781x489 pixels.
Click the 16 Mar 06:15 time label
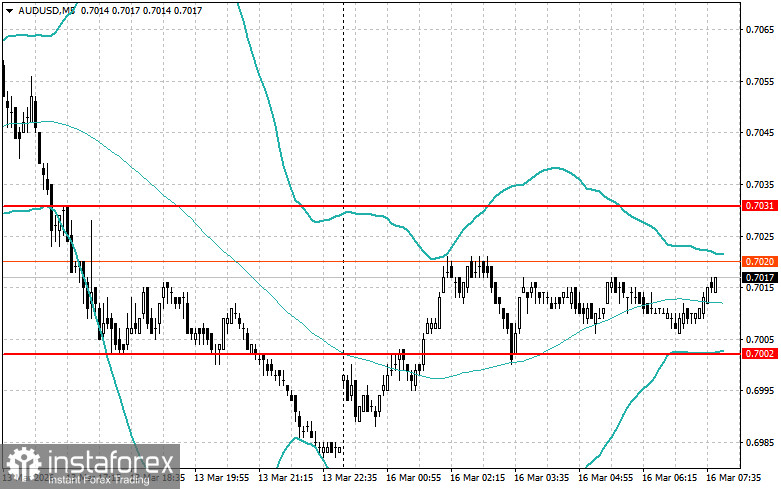pos(669,478)
